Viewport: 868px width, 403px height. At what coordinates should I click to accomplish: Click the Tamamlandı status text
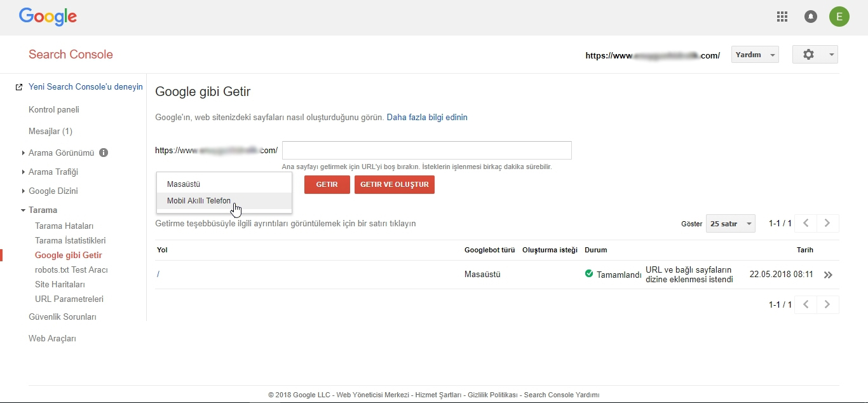619,275
